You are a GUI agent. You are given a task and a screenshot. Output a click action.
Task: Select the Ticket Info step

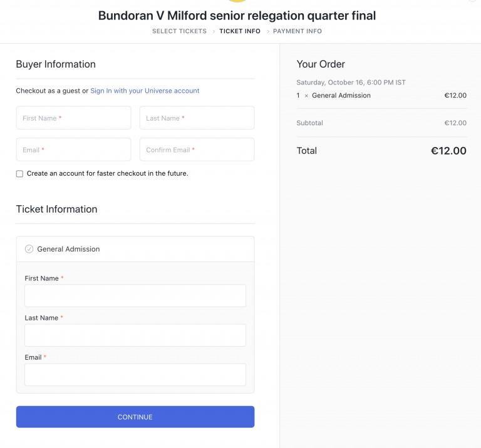pyautogui.click(x=240, y=31)
